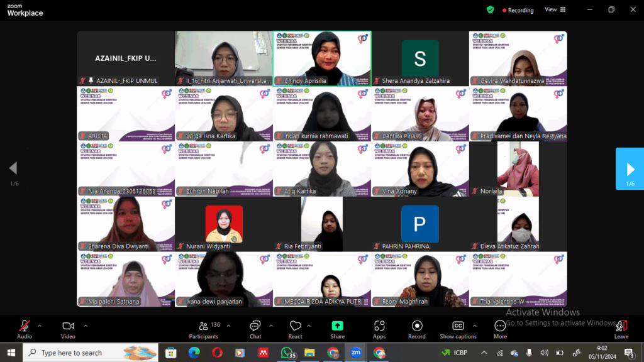
Task: Select Gevira Wahdatunnazwa's video tile
Action: click(518, 58)
